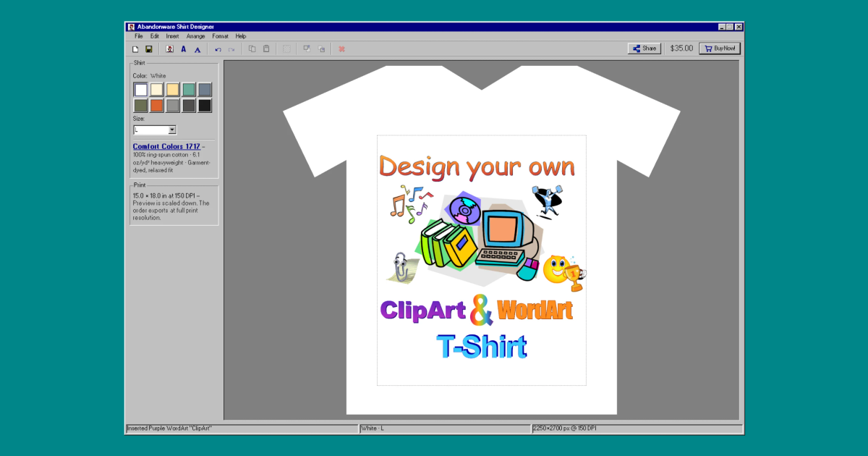Viewport: 868px width, 456px height.
Task: Click the Paste clipboard icon
Action: (x=266, y=49)
